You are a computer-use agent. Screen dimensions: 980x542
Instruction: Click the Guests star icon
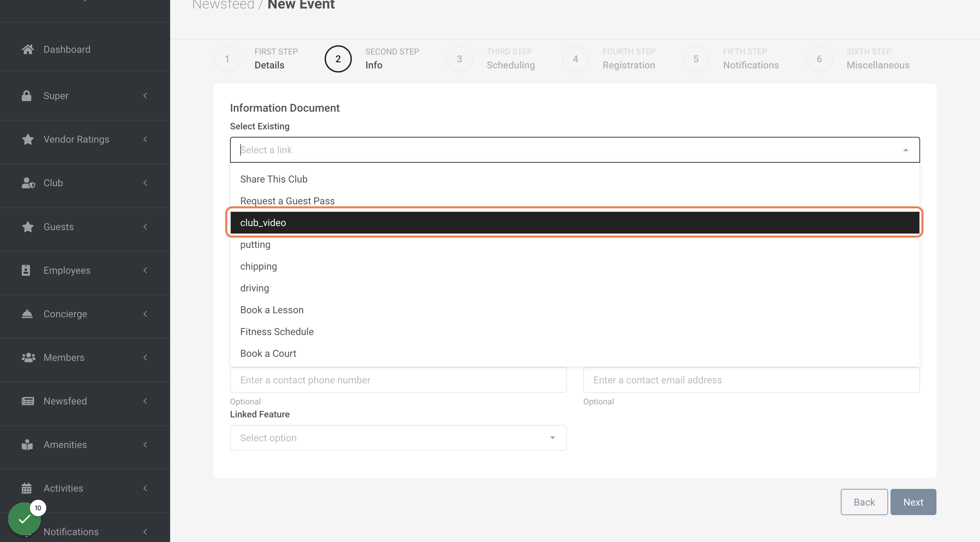(x=28, y=226)
